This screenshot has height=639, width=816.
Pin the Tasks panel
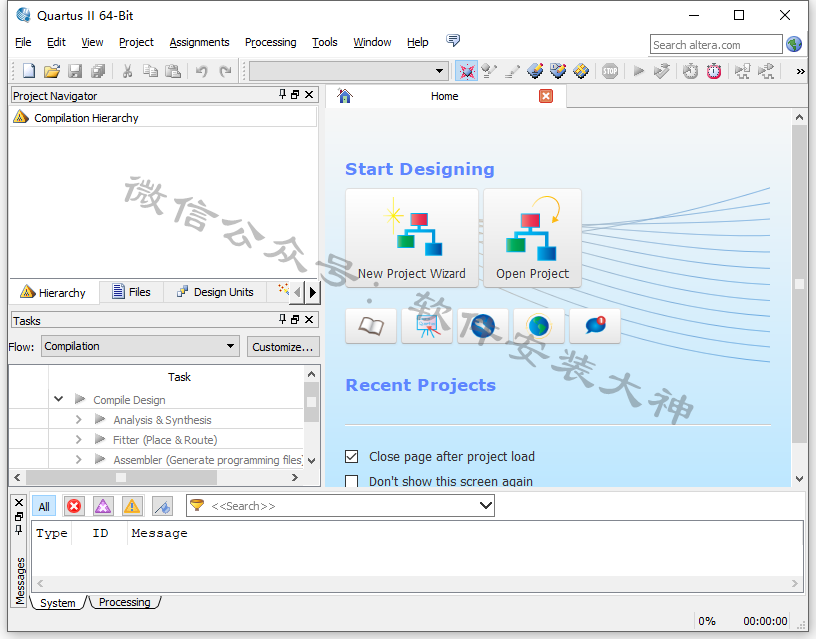click(283, 319)
